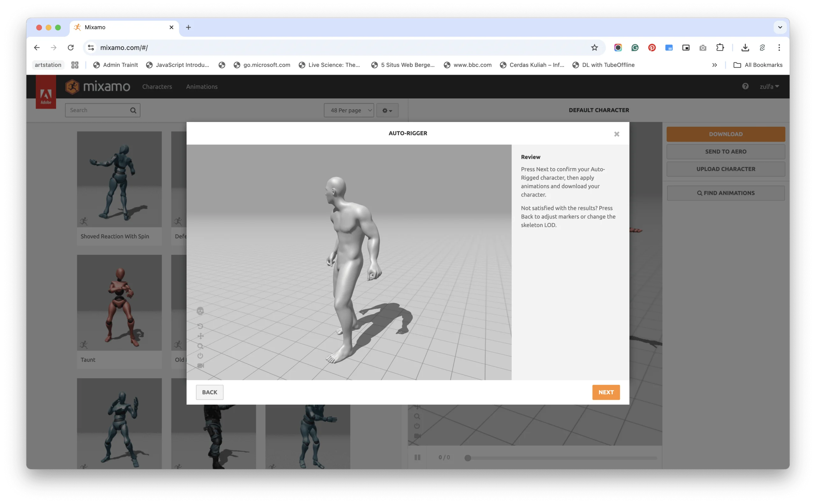Toggle skeleton view skull icon in Auto-Rigger
This screenshot has height=504, width=816.
(200, 311)
